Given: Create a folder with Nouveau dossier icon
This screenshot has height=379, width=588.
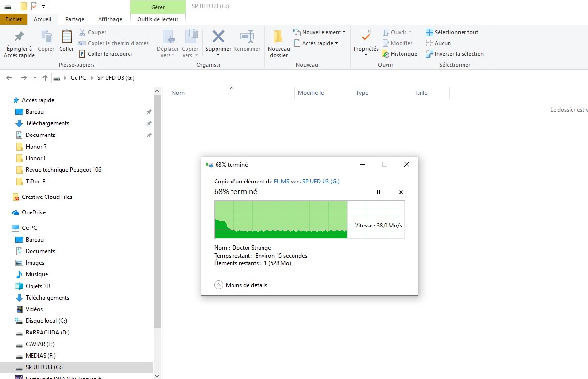Looking at the screenshot, I should 279,37.
